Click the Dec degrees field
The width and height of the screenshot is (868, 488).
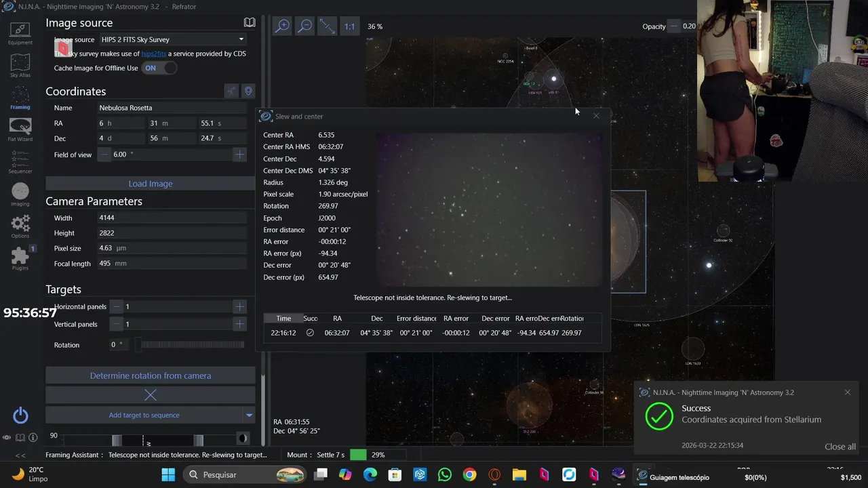[x=120, y=138]
